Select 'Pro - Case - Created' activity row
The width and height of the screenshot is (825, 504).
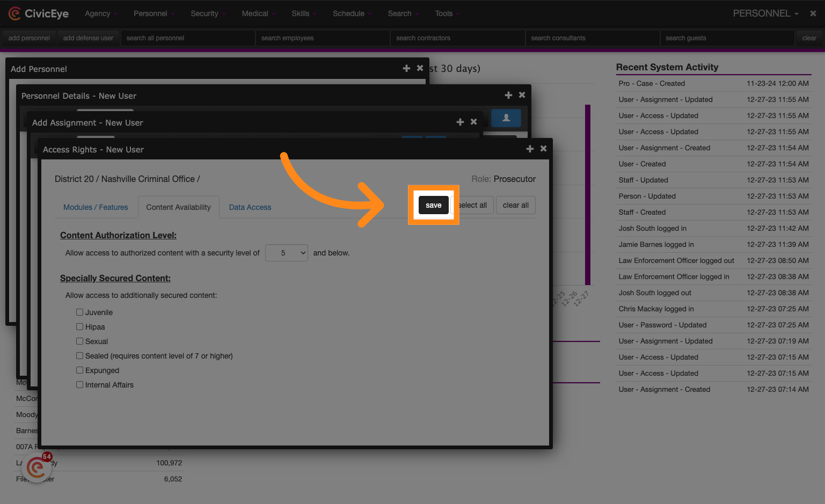coord(713,83)
